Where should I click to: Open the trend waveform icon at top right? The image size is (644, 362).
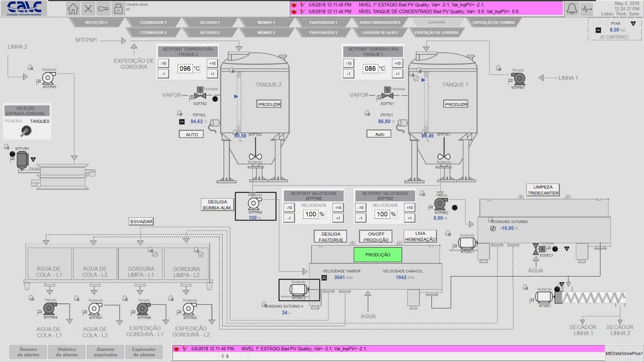click(x=588, y=9)
